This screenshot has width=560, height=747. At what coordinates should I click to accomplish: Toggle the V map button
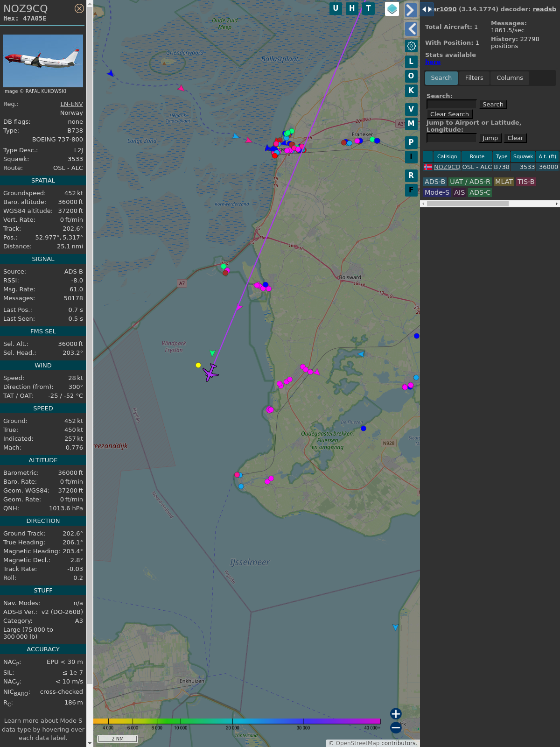click(411, 109)
